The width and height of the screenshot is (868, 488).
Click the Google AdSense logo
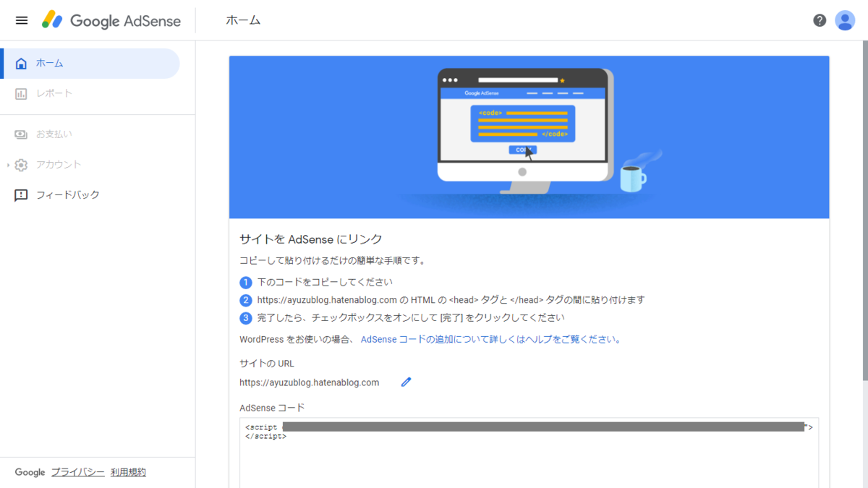[111, 20]
